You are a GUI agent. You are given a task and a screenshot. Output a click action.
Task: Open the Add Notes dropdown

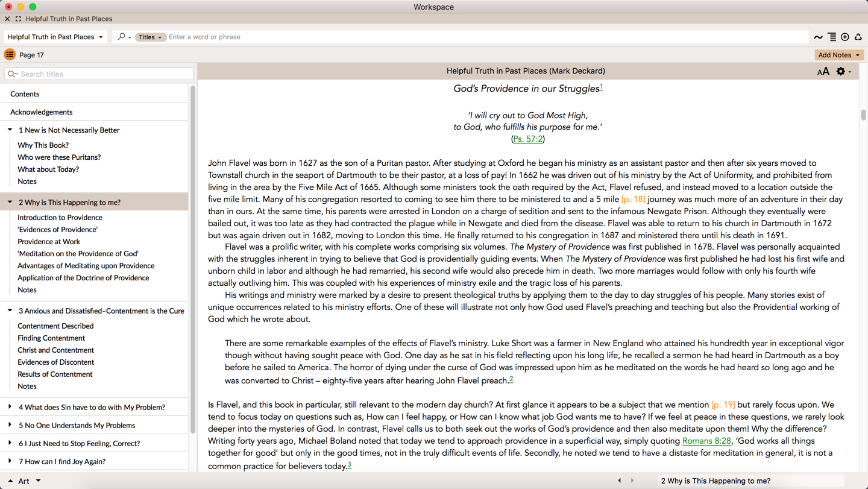pos(839,55)
